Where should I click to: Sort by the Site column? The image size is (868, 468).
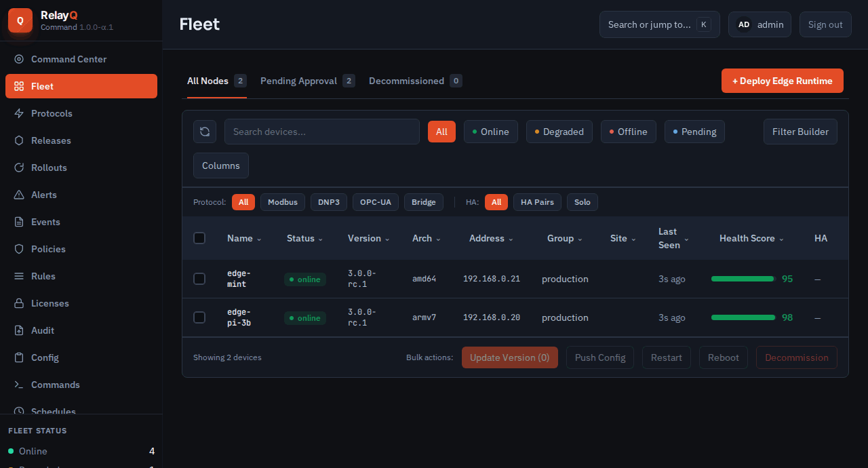623,238
